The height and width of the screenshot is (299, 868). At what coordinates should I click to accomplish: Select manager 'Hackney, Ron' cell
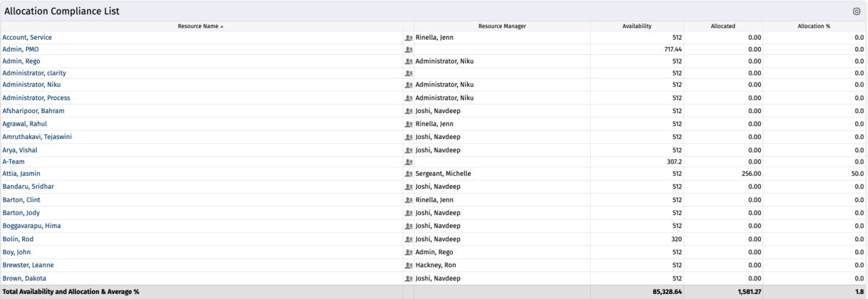click(x=436, y=265)
